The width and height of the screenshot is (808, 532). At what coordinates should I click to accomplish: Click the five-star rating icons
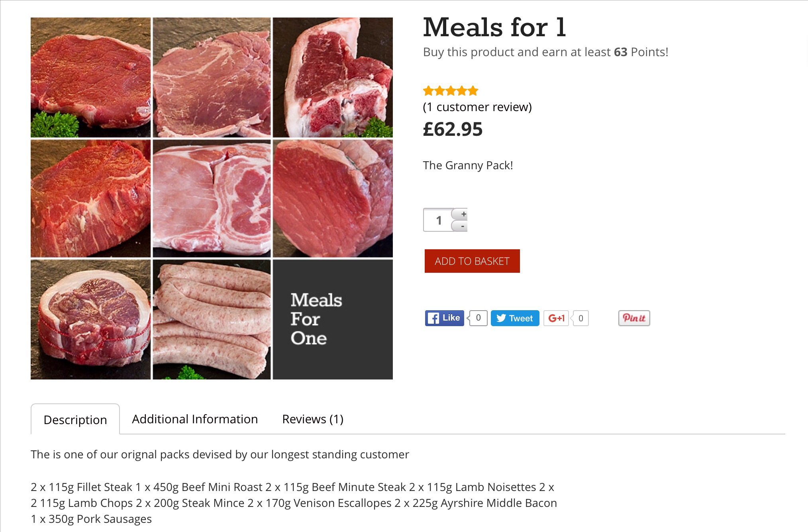pos(451,91)
